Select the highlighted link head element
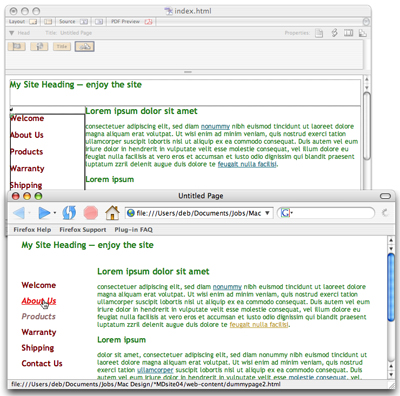The image size is (400, 396). click(85, 46)
